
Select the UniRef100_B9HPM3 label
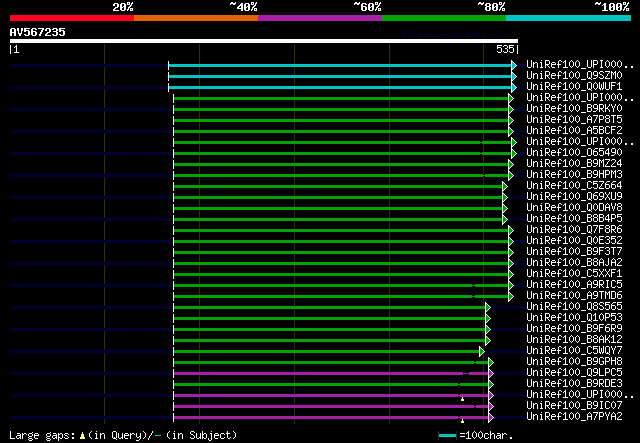point(574,175)
